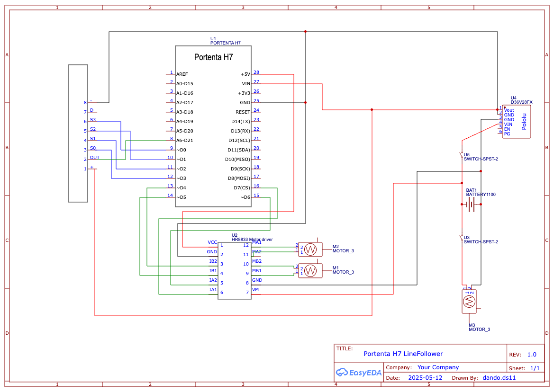Select the HR8833 motor driver symbol U2
This screenshot has height=392, width=554.
[x=234, y=270]
